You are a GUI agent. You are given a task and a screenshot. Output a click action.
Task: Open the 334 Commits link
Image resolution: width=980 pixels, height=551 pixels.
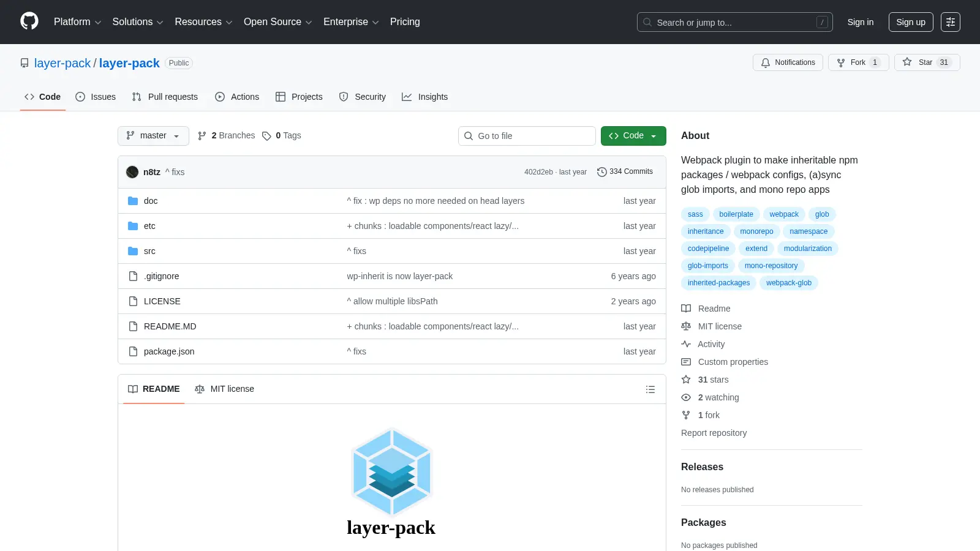[x=625, y=172]
